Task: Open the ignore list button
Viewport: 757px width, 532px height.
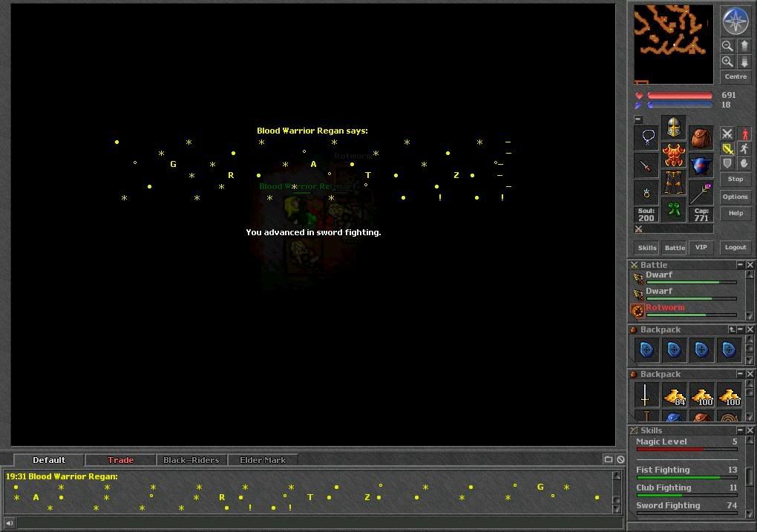Action: tap(620, 459)
